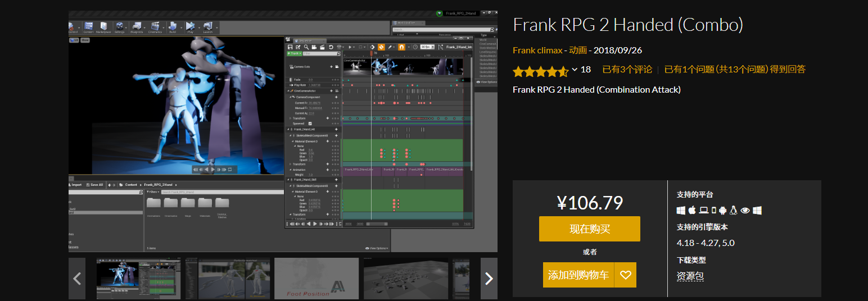Image resolution: width=868 pixels, height=301 pixels.
Task: Click the Filter search field in the preview's Sequencer
Action: [x=322, y=53]
